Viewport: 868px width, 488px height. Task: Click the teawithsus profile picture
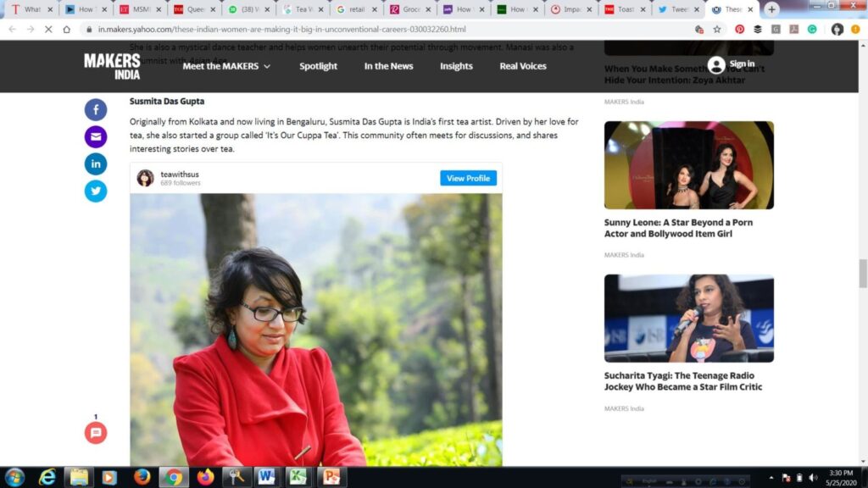145,178
